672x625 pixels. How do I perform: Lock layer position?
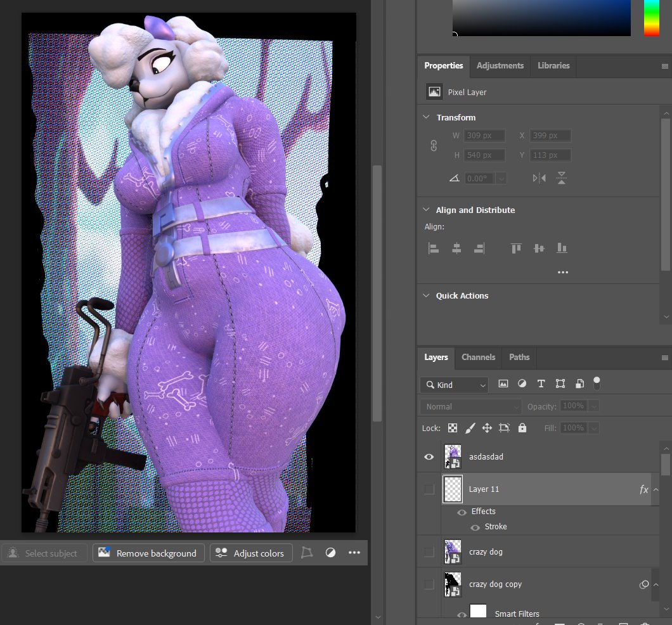487,428
